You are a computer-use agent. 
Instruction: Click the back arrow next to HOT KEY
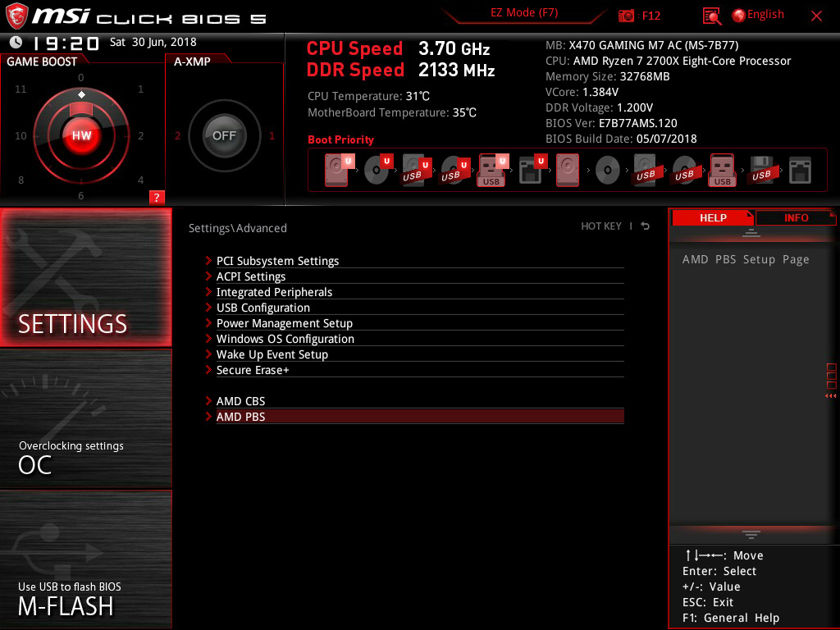coord(645,226)
